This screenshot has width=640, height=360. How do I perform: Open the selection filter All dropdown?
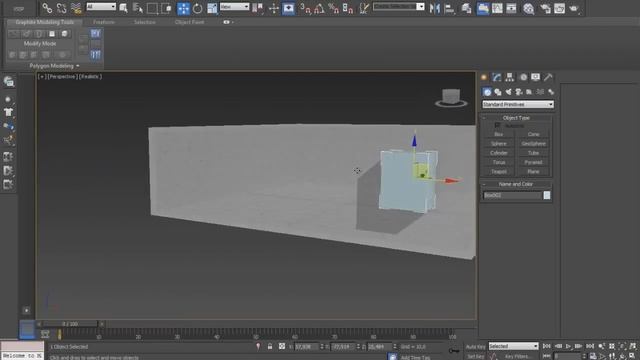point(101,7)
